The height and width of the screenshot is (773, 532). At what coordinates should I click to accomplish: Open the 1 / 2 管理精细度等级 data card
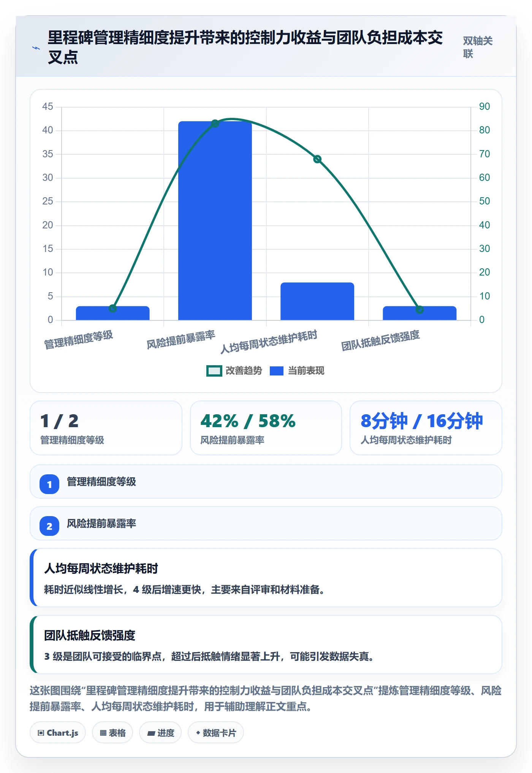pos(106,428)
